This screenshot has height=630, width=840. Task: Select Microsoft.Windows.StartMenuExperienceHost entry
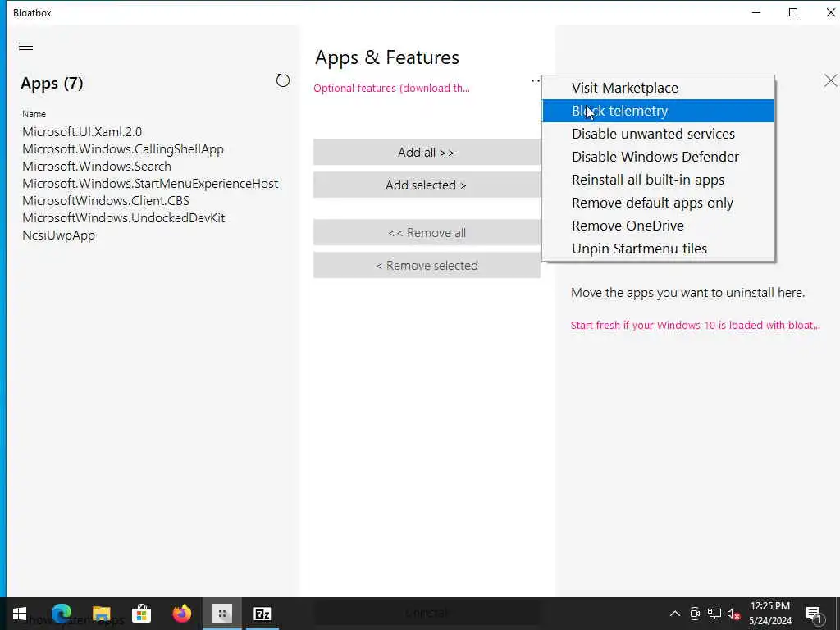(150, 183)
